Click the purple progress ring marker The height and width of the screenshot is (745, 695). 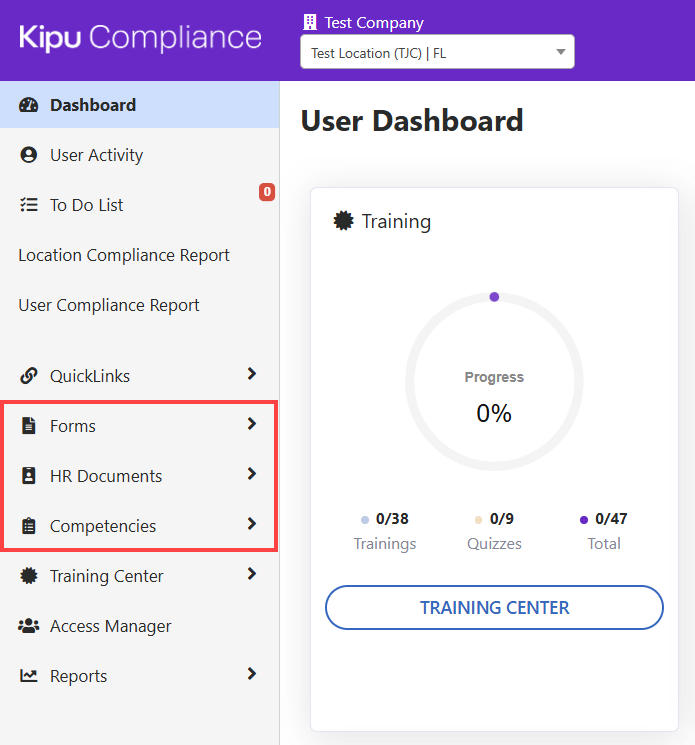(494, 297)
